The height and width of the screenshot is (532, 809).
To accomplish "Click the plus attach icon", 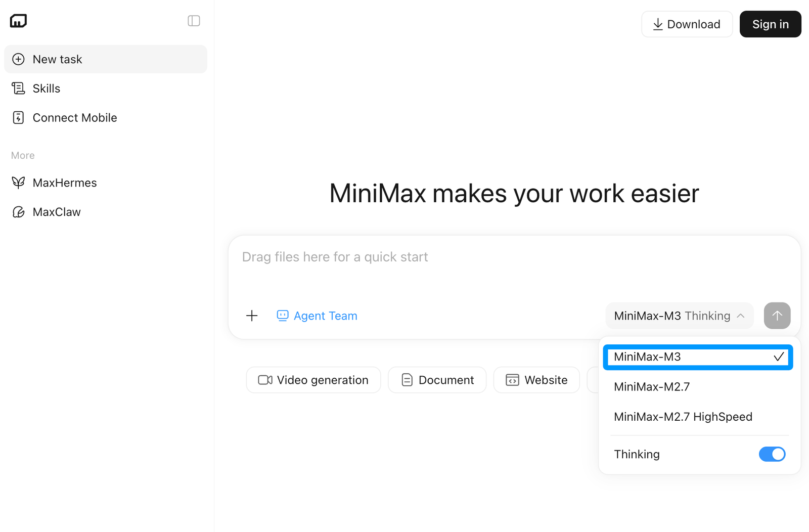I will click(x=252, y=316).
